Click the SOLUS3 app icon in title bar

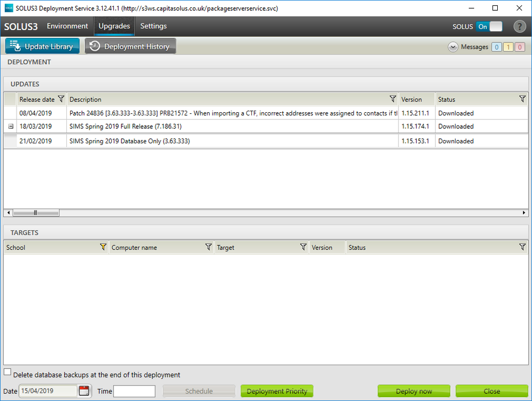9,8
